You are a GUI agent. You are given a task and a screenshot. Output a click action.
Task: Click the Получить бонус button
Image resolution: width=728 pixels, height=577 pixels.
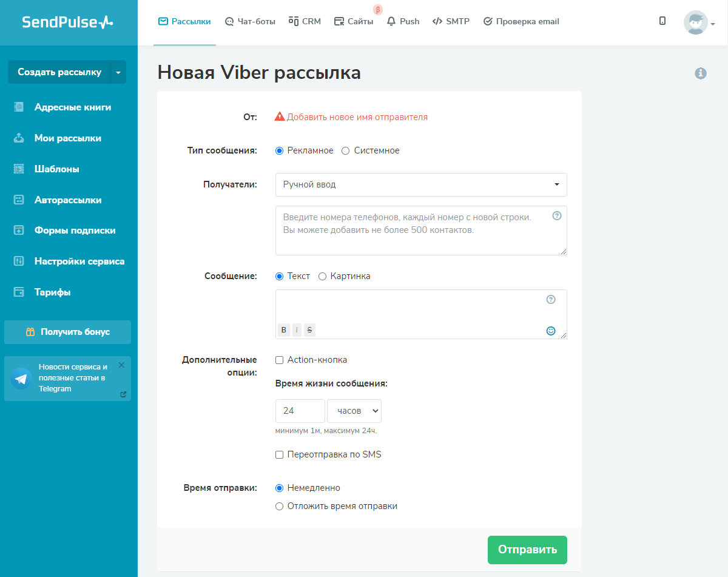67,332
